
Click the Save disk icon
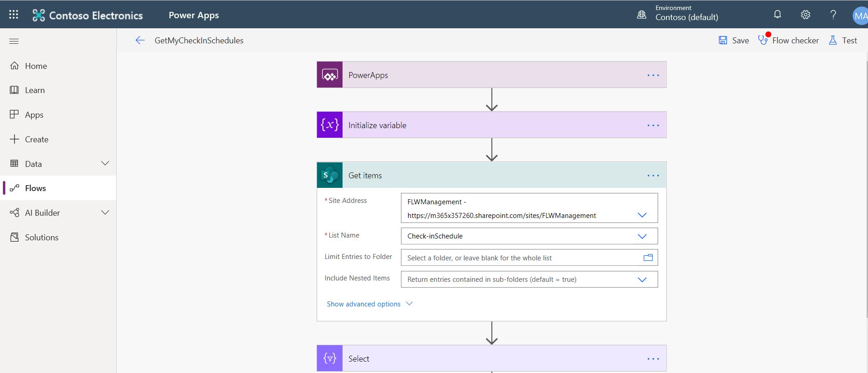coord(723,40)
